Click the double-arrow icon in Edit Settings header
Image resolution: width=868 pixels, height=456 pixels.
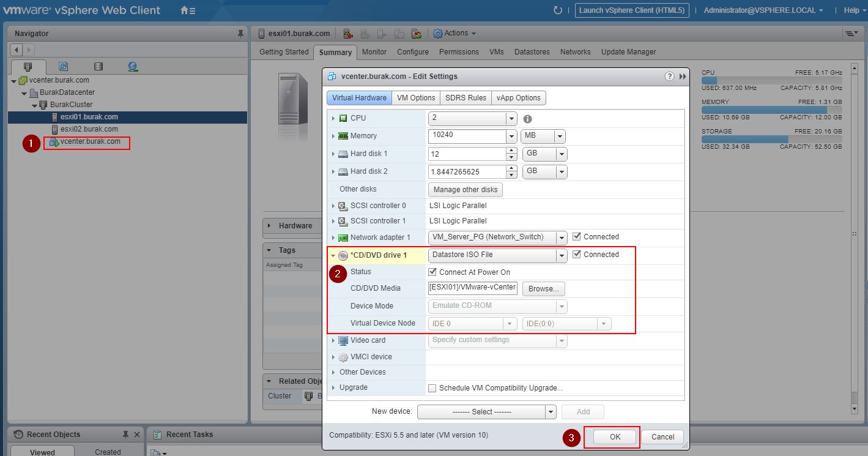683,77
